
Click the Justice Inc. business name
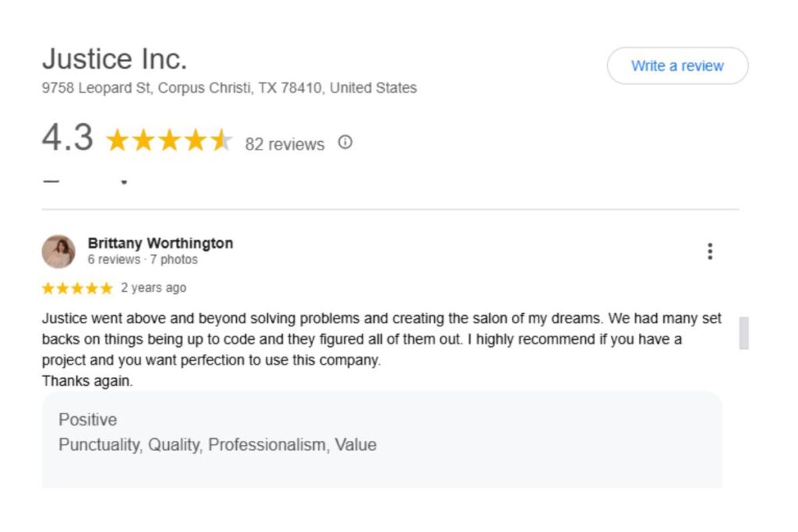pyautogui.click(x=114, y=58)
